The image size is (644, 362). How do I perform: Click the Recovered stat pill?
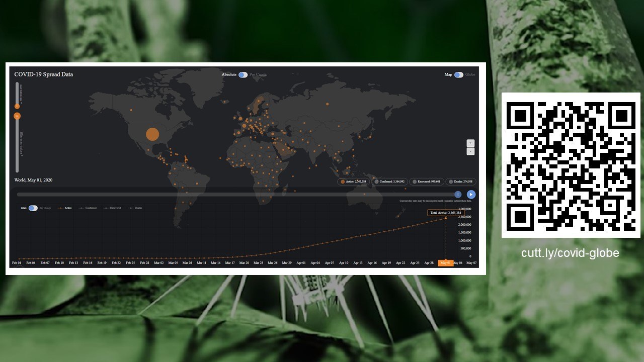coord(426,182)
